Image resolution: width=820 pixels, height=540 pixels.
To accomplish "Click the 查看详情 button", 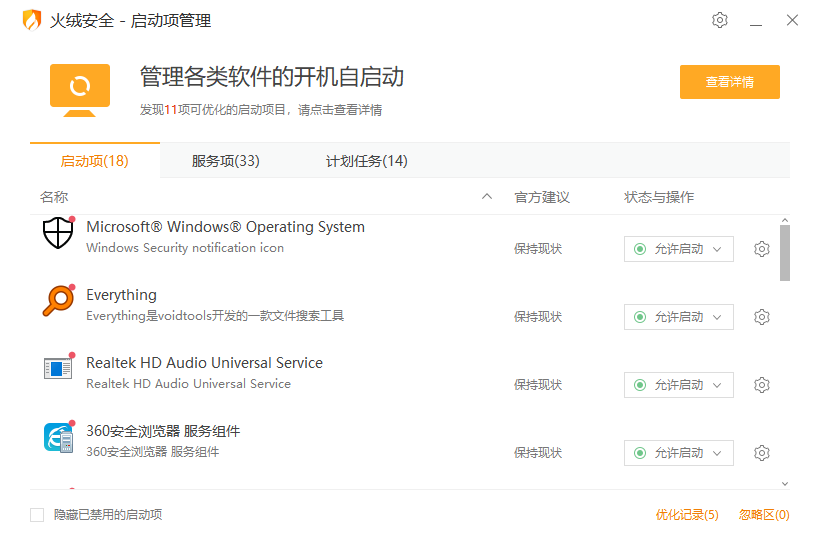I will (x=730, y=82).
